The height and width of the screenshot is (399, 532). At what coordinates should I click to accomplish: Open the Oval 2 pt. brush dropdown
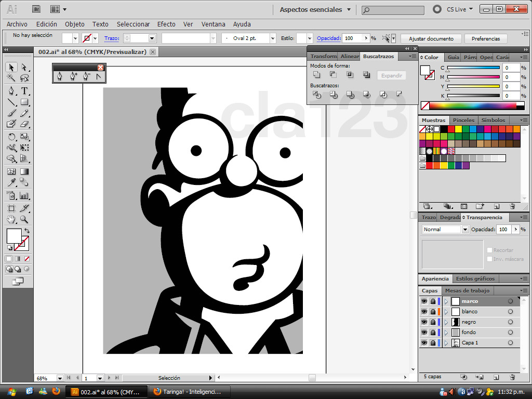[x=273, y=38]
